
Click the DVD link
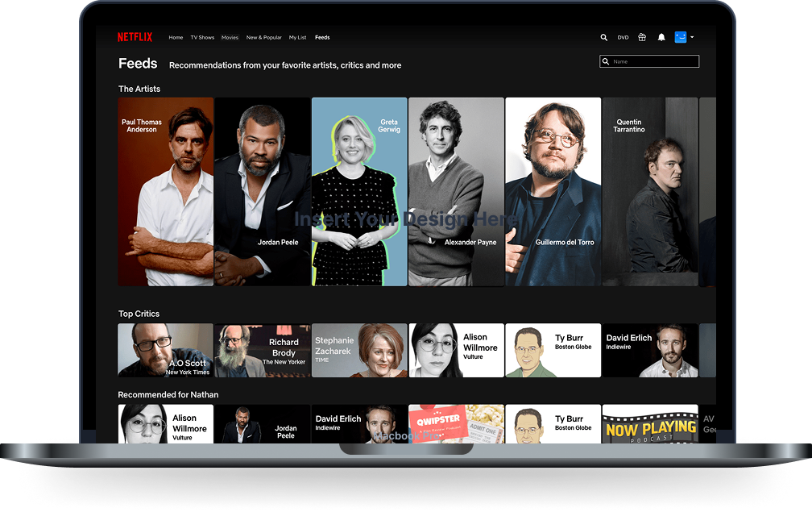click(623, 38)
